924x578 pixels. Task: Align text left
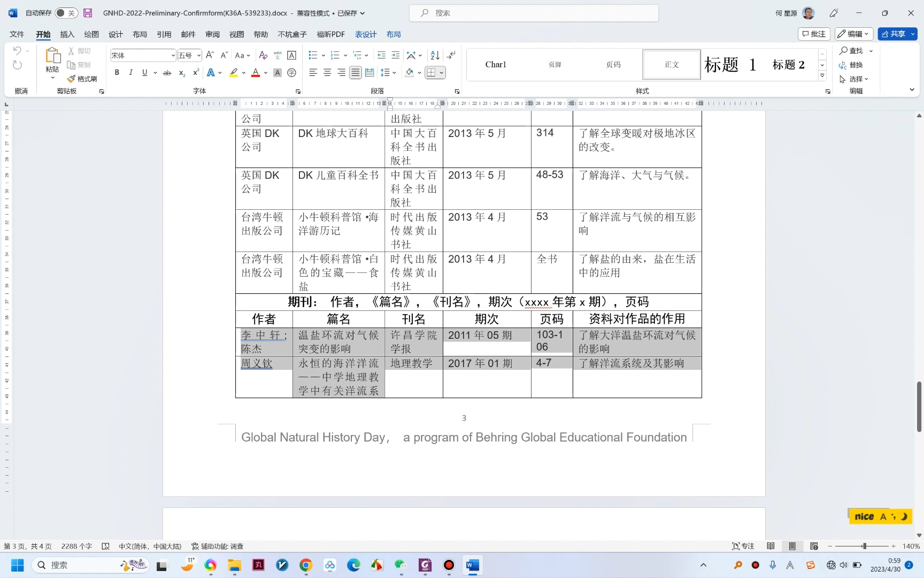pos(313,72)
